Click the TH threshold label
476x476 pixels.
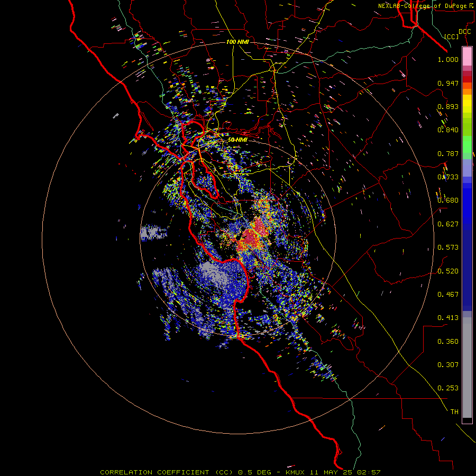(x=454, y=412)
